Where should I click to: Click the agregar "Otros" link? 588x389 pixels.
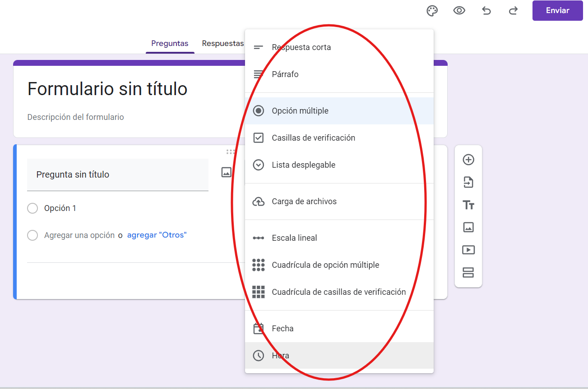pos(157,235)
